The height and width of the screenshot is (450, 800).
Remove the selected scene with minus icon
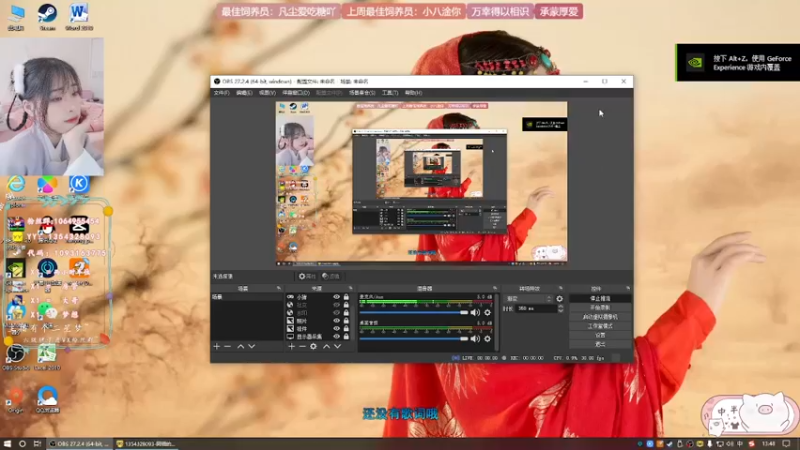coord(228,346)
